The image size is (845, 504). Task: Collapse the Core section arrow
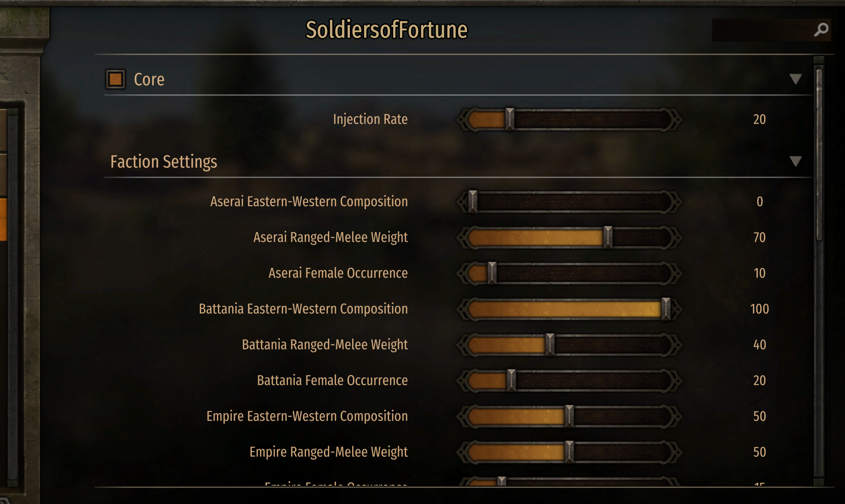coord(795,79)
